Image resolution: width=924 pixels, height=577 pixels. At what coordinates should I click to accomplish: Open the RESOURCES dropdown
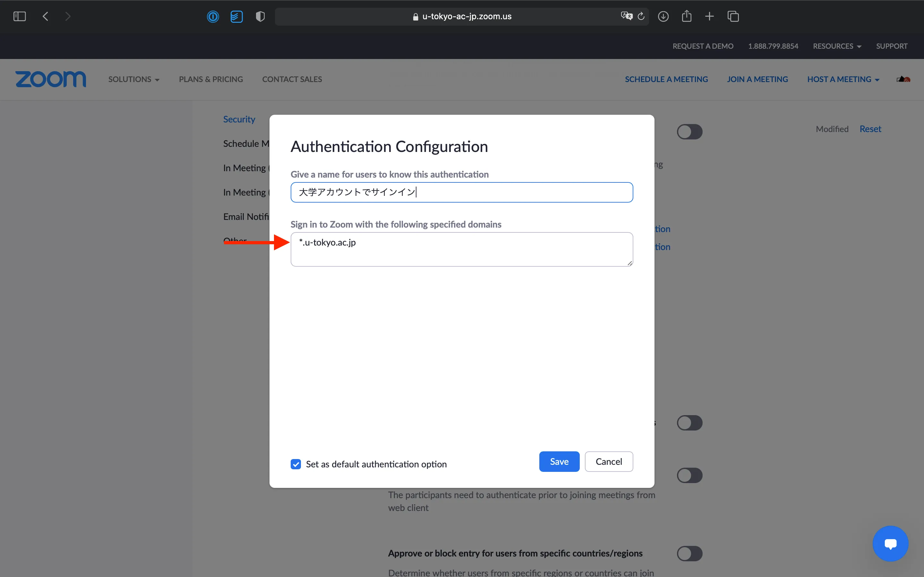tap(837, 46)
